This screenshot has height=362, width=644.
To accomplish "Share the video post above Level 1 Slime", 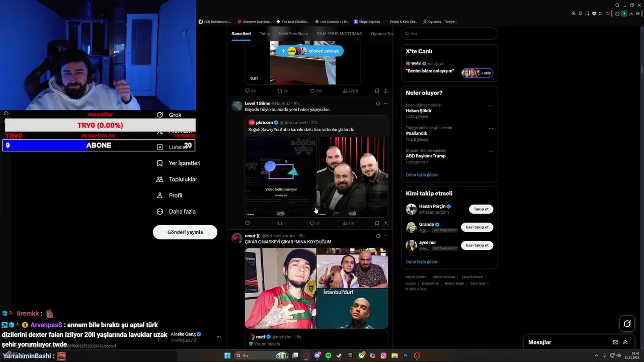I will 386,91.
